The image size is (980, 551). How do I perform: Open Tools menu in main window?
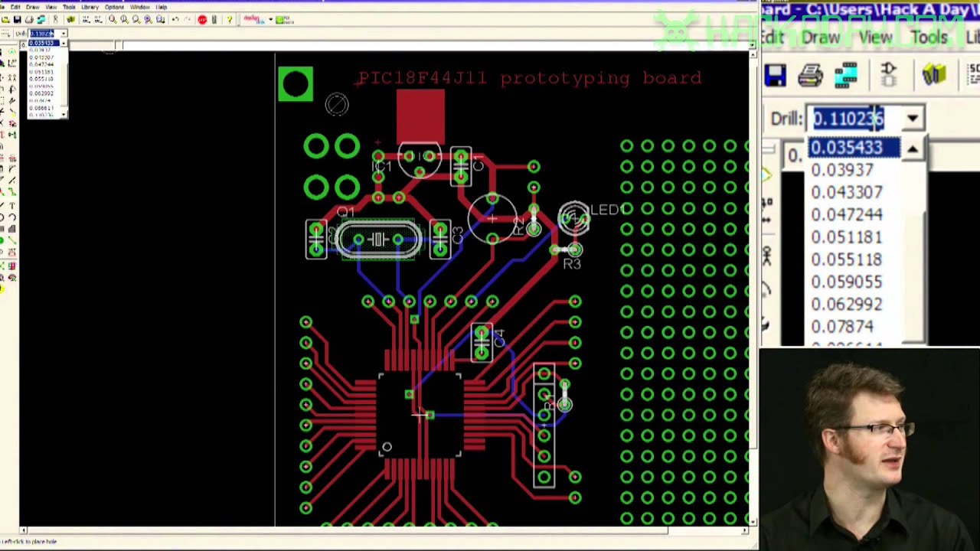tap(70, 7)
